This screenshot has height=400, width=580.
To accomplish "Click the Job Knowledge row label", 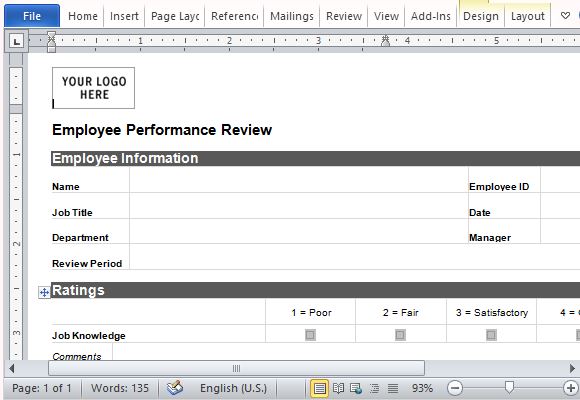I will point(89,336).
